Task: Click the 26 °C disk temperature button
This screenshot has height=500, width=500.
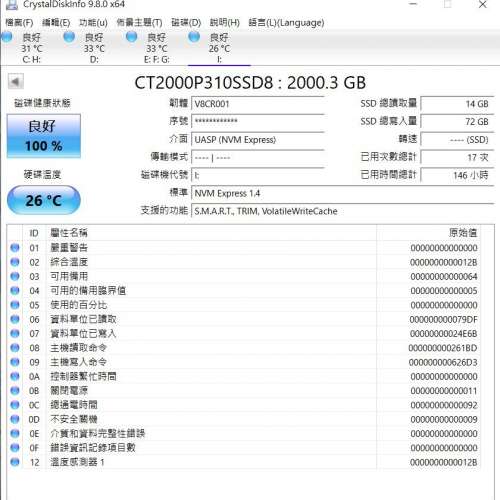Action: point(44,200)
